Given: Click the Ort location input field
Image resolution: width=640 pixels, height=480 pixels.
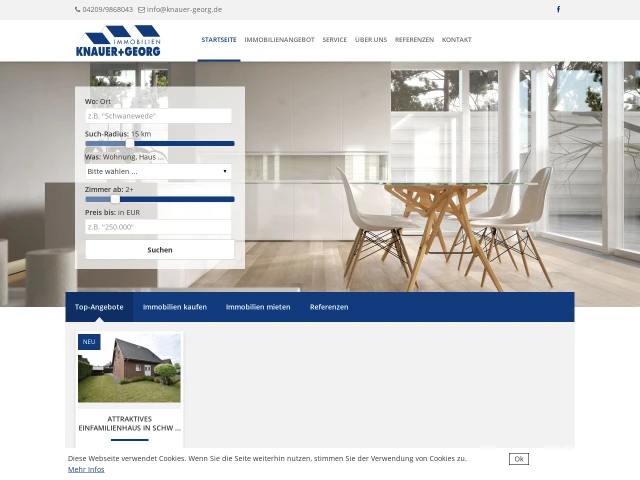Looking at the screenshot, I should tap(159, 116).
